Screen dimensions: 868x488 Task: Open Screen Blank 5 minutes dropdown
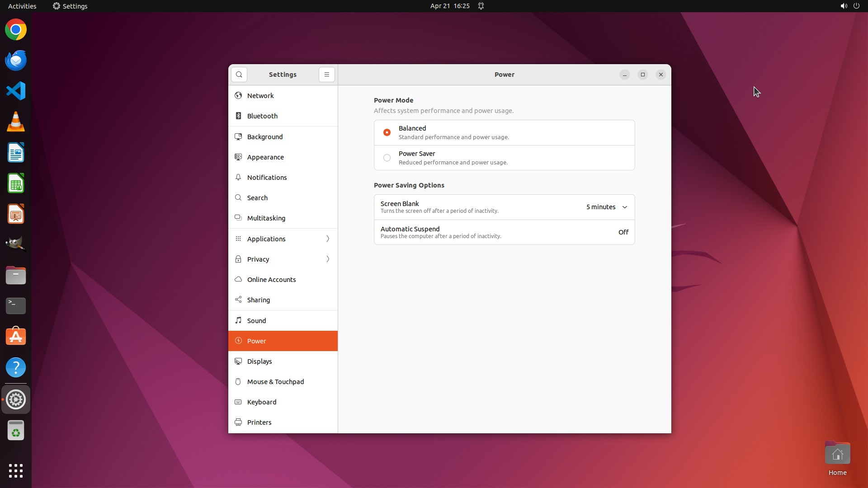tap(607, 207)
